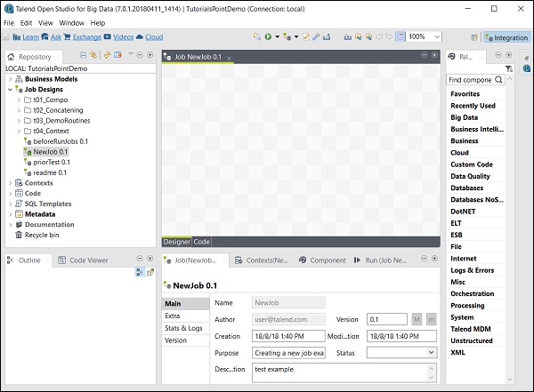
Task: Open the Recycle bin in the Repository
Action: click(41, 235)
